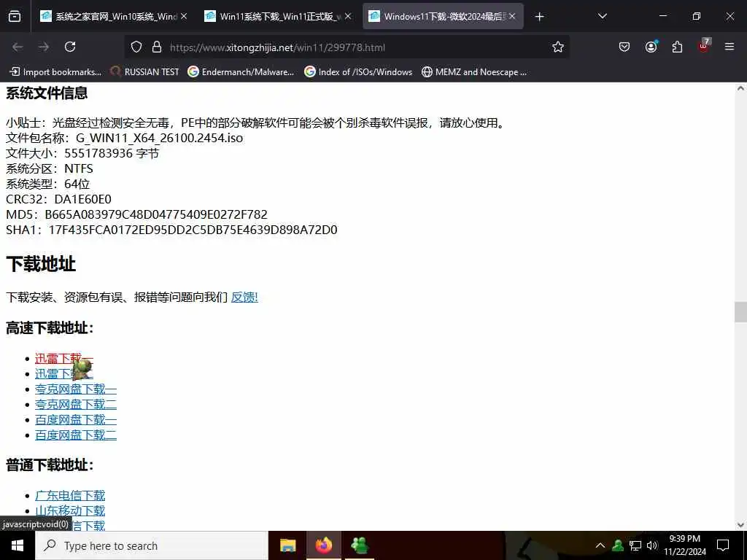The width and height of the screenshot is (747, 560).
Task: Click 百度网盘下载一 link
Action: coord(76,419)
